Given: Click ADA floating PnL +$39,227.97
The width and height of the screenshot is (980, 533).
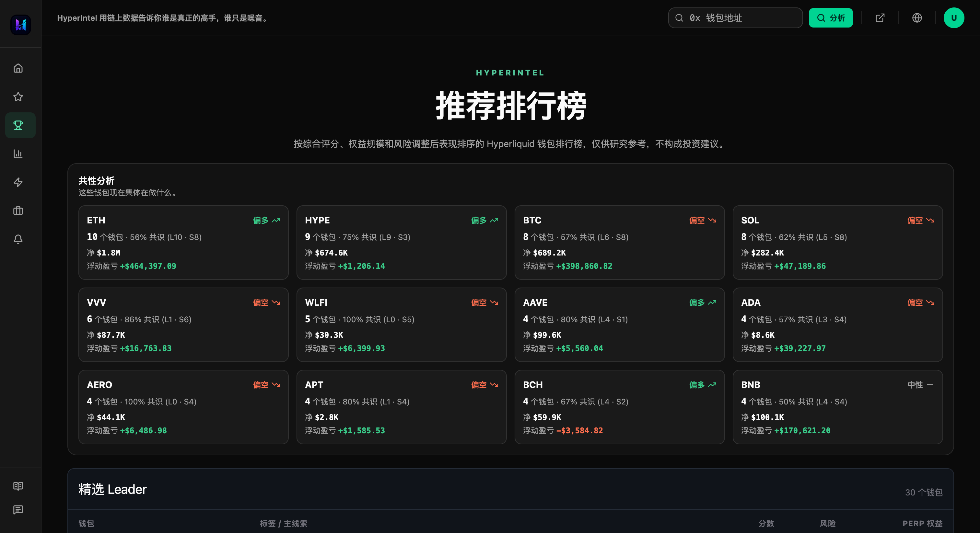Looking at the screenshot, I should [800, 348].
